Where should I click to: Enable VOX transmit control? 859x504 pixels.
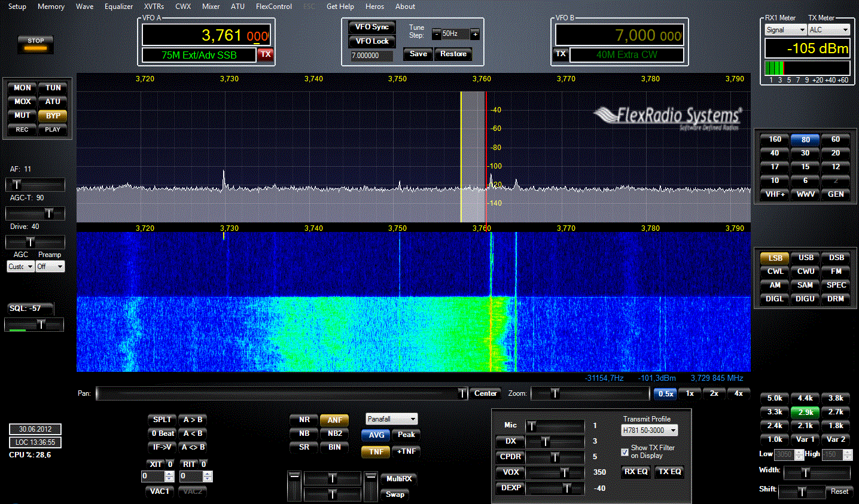[510, 472]
